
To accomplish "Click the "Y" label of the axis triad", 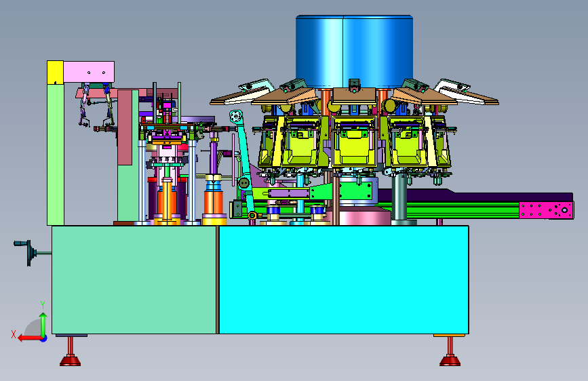I will click(x=43, y=305).
